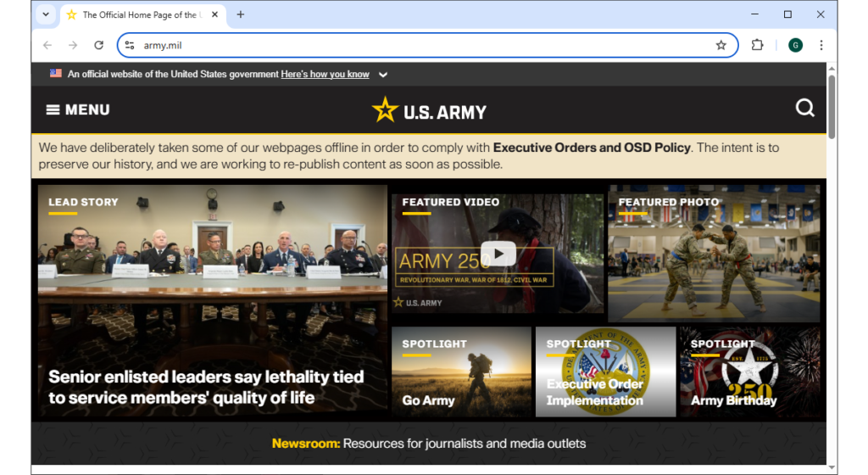Click the U.S. Army star logo
Screen dimensions: 868x475
pyautogui.click(x=429, y=109)
